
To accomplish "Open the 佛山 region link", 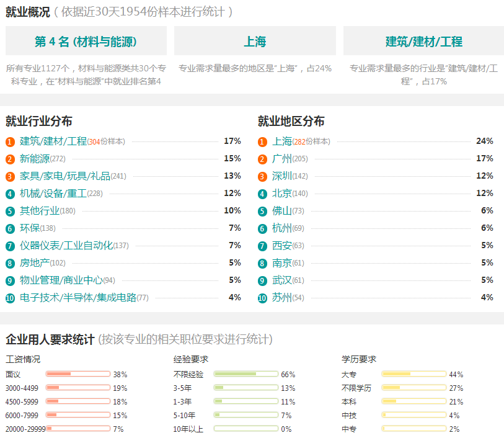I will click(282, 211).
